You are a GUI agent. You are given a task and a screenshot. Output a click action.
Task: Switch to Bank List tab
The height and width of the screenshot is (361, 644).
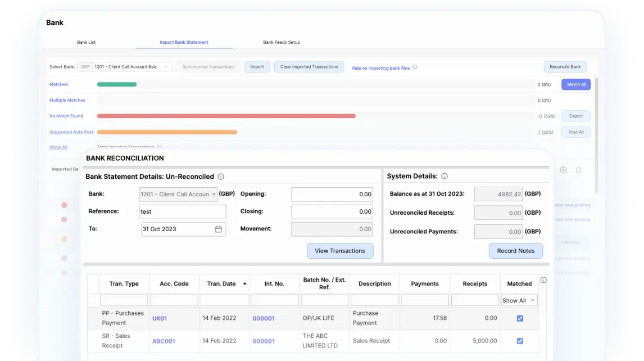(86, 42)
